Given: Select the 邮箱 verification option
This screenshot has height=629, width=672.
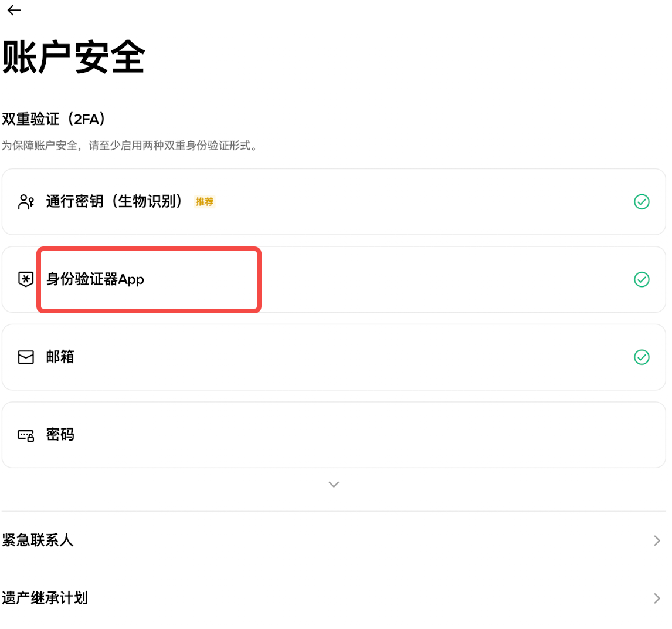Looking at the screenshot, I should (60, 357).
